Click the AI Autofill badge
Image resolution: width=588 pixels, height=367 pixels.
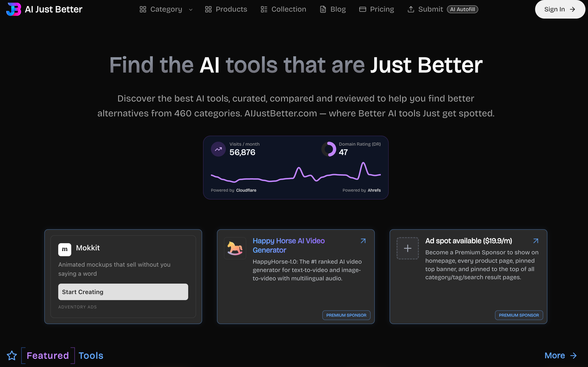pos(462,9)
